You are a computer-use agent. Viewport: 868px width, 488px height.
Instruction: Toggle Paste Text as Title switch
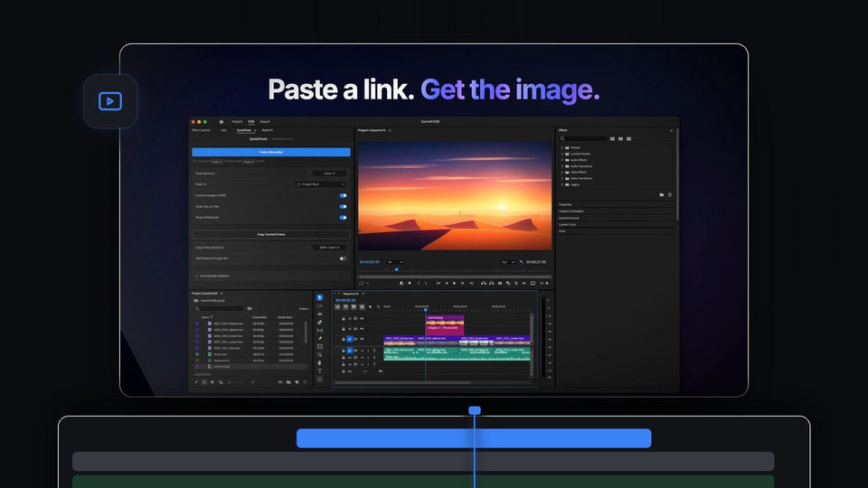(344, 206)
